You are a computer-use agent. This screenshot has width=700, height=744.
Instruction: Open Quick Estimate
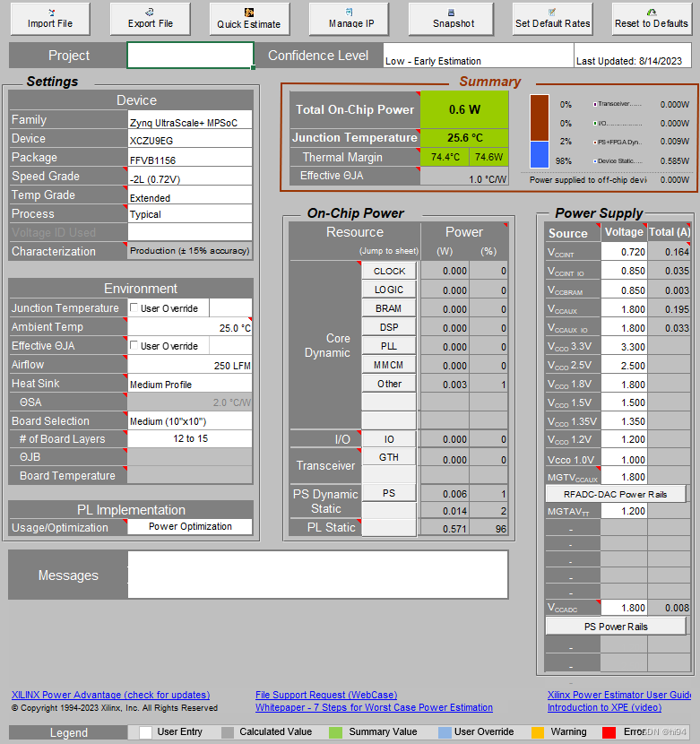249,19
